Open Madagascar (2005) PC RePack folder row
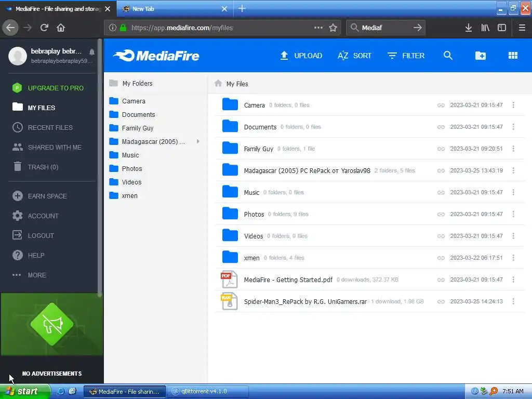The height and width of the screenshot is (399, 532). click(370, 170)
